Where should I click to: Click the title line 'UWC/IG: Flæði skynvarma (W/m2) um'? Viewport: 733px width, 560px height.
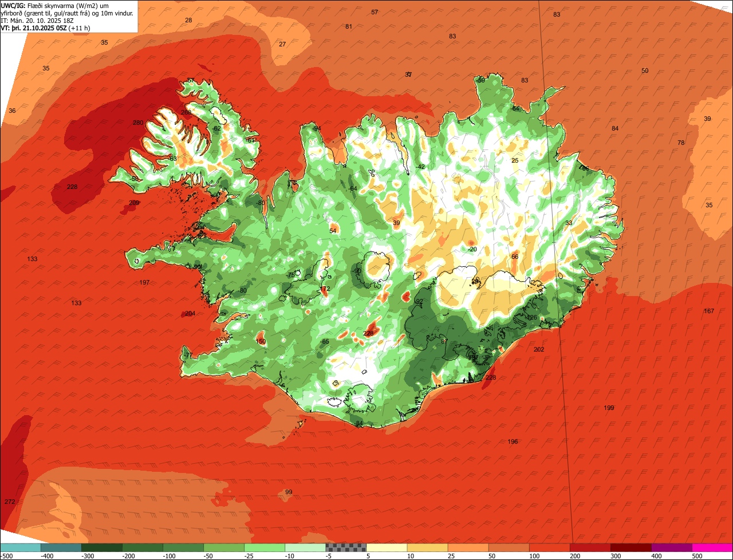point(55,5)
